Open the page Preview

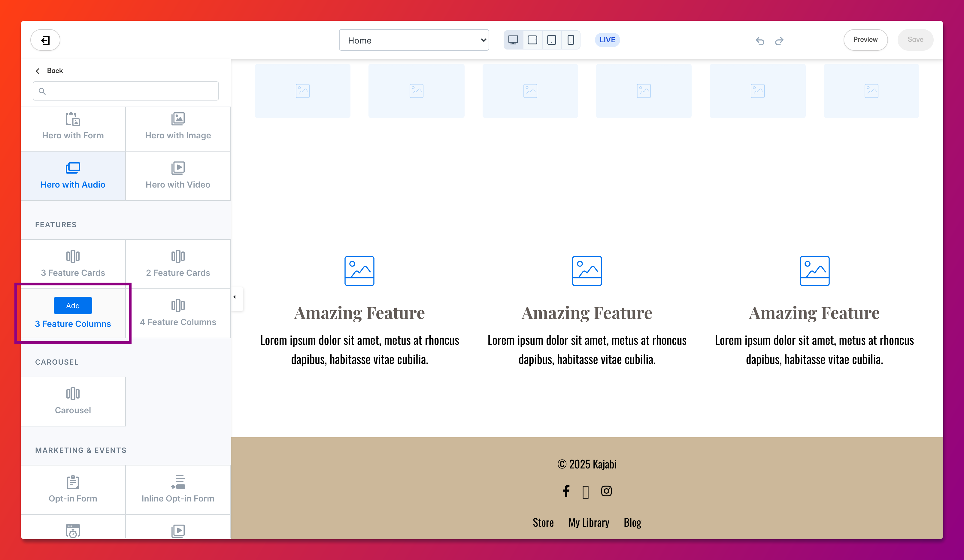click(865, 40)
